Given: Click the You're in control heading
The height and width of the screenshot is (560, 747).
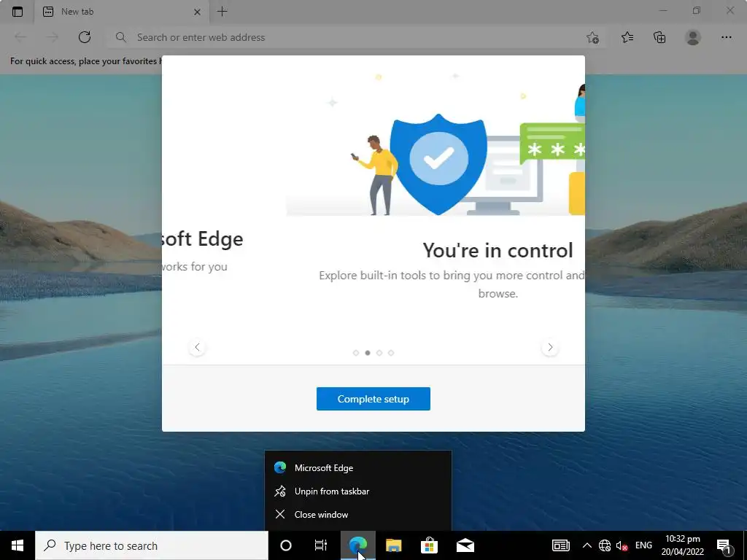Looking at the screenshot, I should (498, 251).
